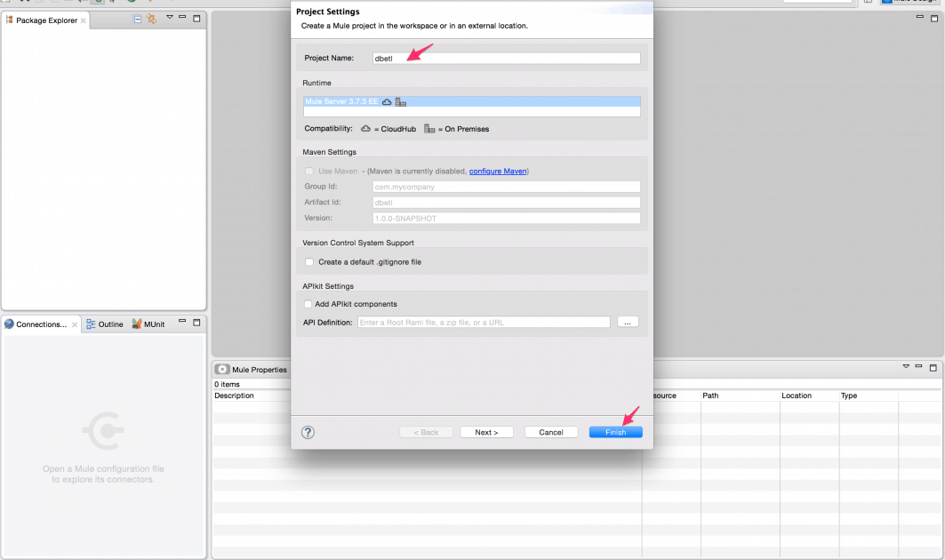Open the Package Explorer view menu arrow
The height and width of the screenshot is (560, 945).
pos(171,19)
